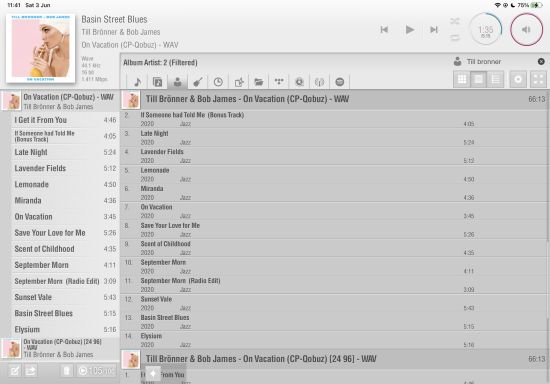
Task: Expand the fullscreen arrows button at top right
Action: point(538,79)
